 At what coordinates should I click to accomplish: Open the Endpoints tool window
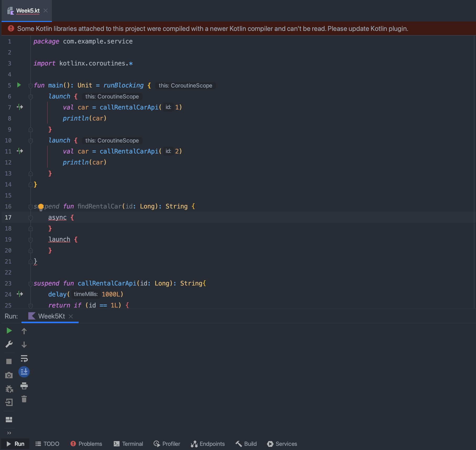[208, 444]
